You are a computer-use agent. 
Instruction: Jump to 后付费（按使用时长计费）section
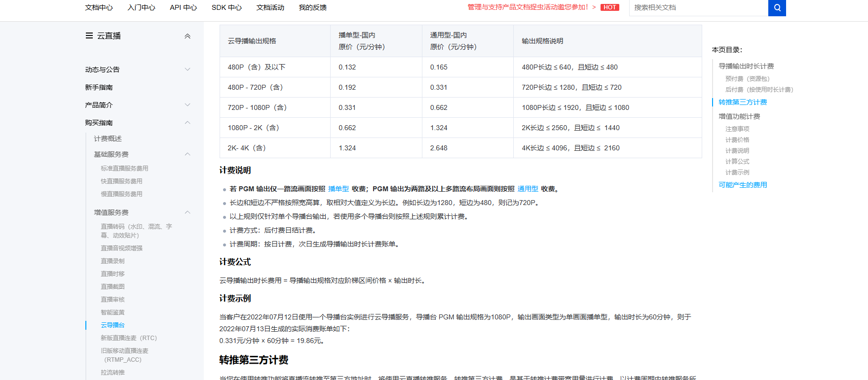point(759,89)
